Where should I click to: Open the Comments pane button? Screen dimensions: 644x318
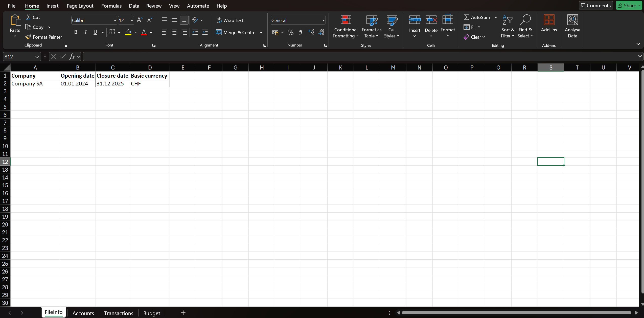click(x=596, y=6)
